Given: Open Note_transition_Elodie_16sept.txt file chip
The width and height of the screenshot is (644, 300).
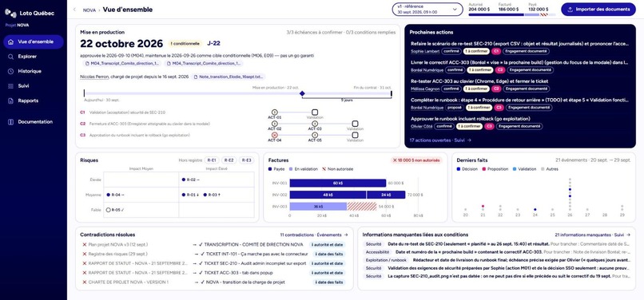Looking at the screenshot, I should coord(229,77).
